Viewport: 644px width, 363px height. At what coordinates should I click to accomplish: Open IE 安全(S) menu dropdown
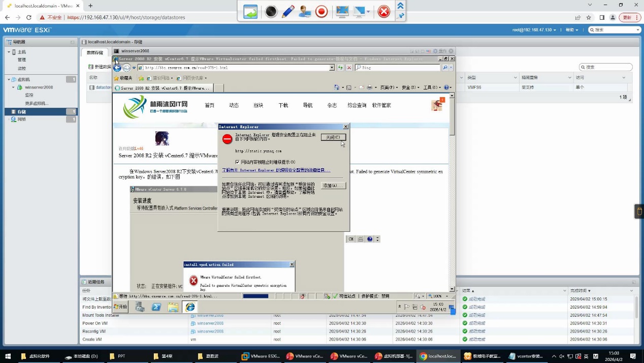tap(411, 87)
